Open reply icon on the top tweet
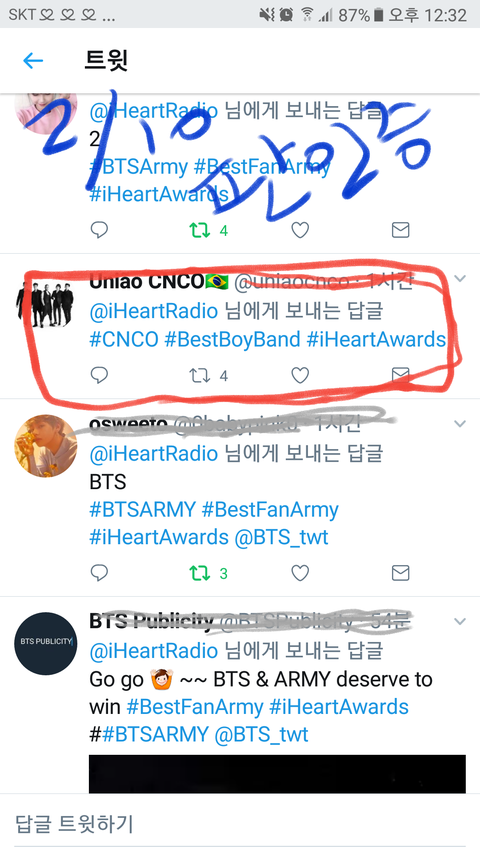Viewport: 480px width, 853px height. click(x=99, y=230)
